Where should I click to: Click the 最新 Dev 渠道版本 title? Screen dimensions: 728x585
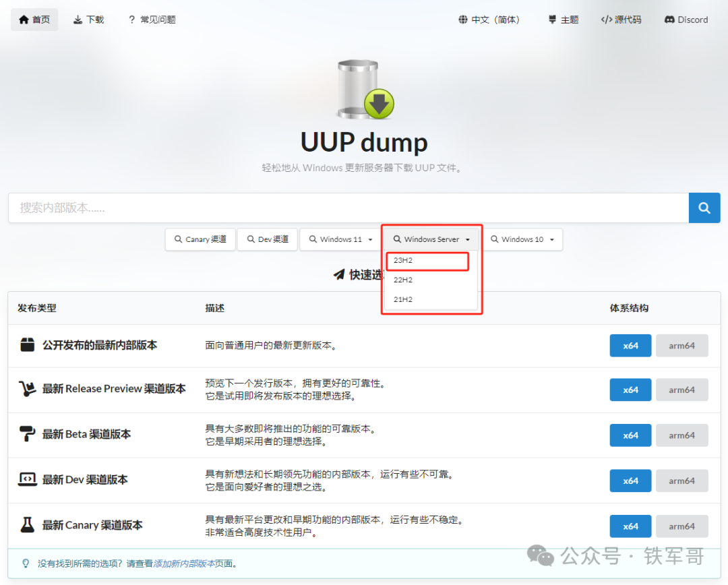[x=85, y=480]
